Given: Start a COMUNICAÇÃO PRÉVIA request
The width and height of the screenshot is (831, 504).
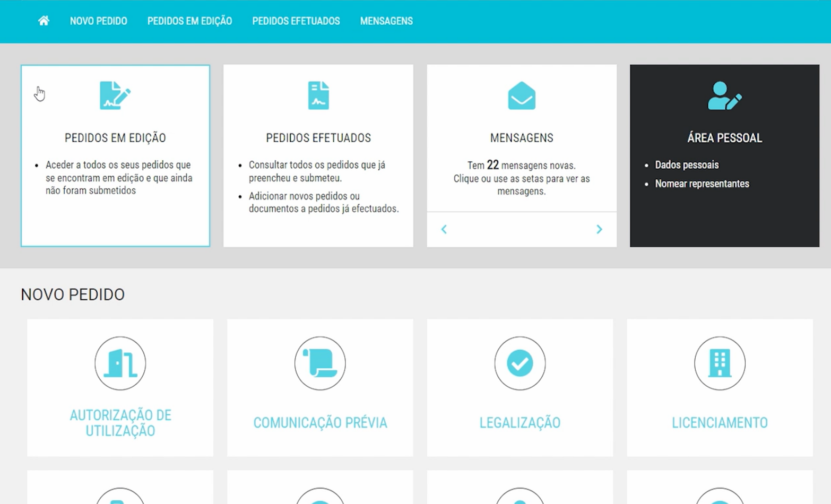Looking at the screenshot, I should [320, 423].
